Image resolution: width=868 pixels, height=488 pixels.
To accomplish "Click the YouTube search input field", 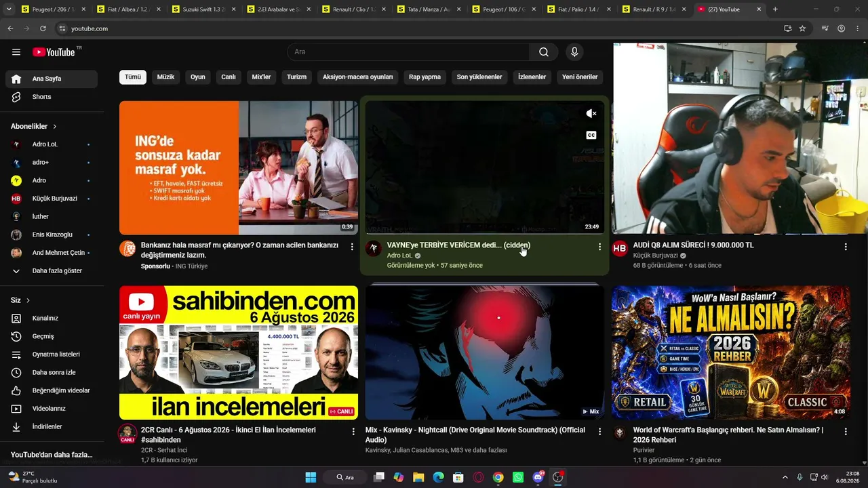I will click(x=408, y=52).
